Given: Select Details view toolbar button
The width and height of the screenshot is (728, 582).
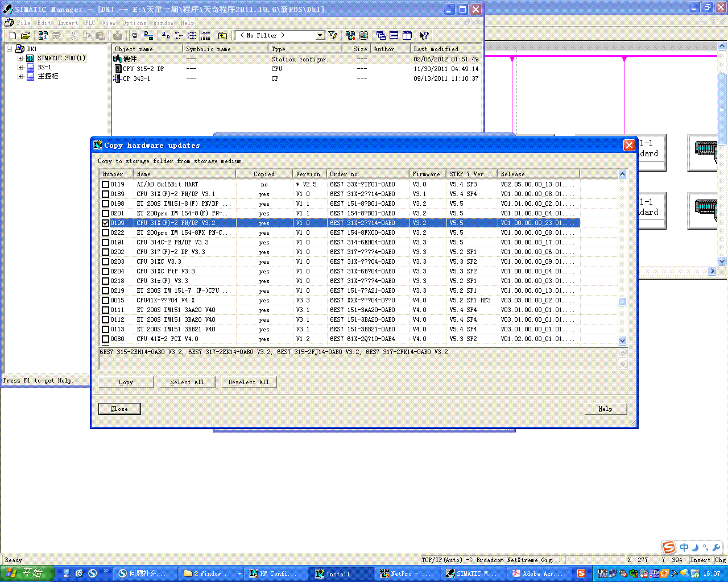Looking at the screenshot, I should pos(206,35).
